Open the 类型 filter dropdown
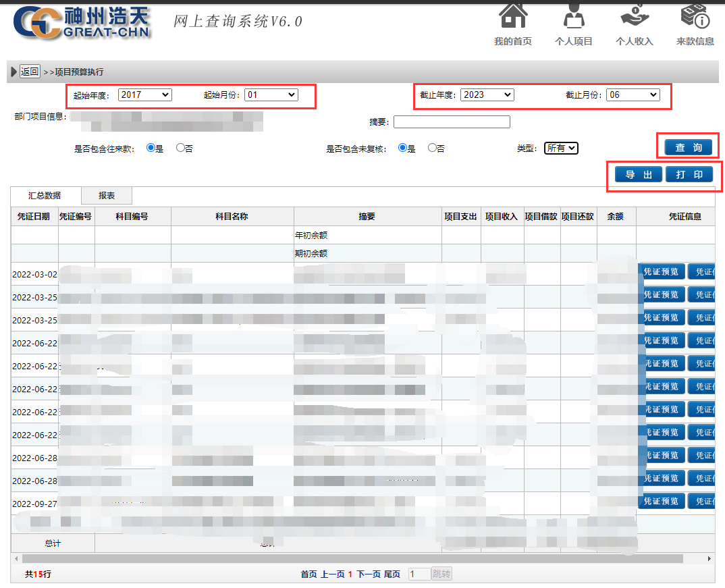This screenshot has width=725, height=588. 561,148
